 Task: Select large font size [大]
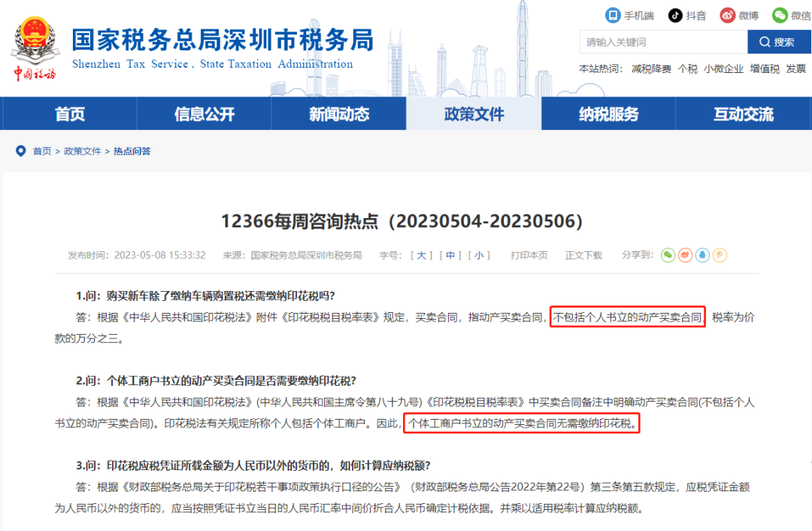[x=421, y=255]
